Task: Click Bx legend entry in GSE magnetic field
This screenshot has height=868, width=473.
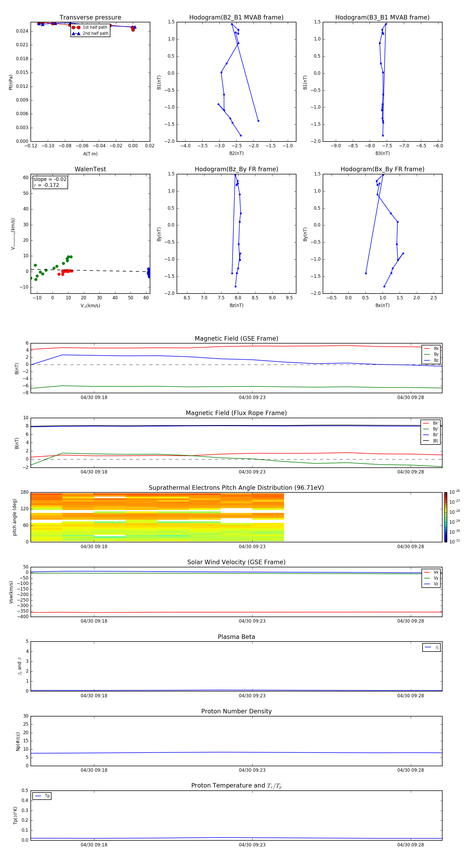Action: pos(431,349)
